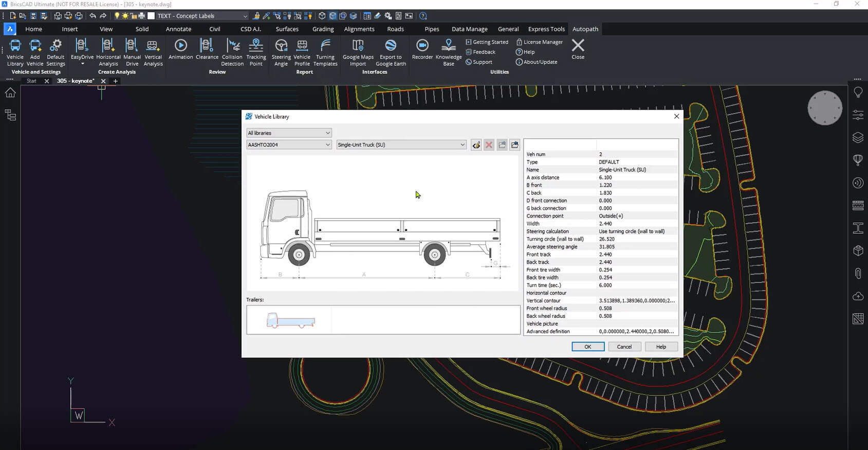868x450 pixels.
Task: Select the Tracking Point tool
Action: (x=256, y=52)
